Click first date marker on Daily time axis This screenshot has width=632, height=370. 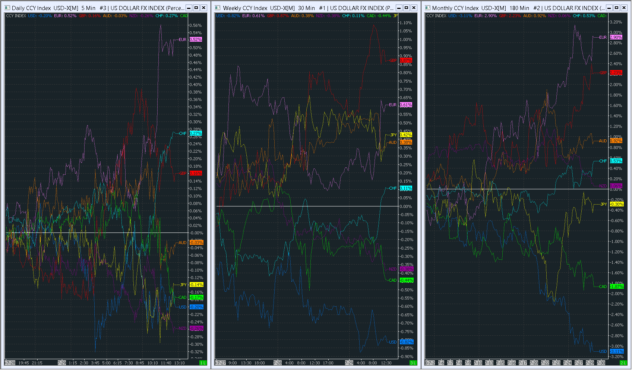point(10,363)
